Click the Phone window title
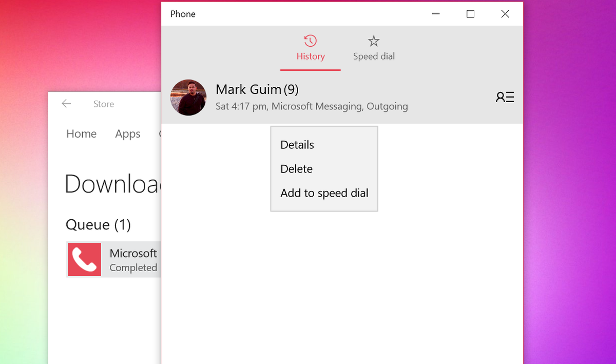616x364 pixels. (183, 14)
